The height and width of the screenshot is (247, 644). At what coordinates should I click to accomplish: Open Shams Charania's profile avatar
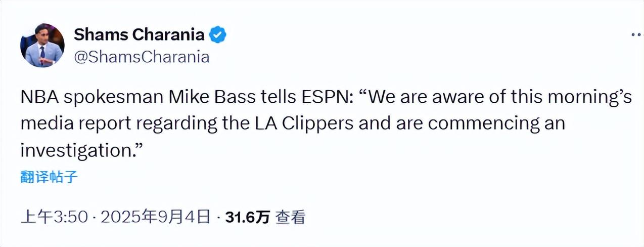(x=42, y=46)
